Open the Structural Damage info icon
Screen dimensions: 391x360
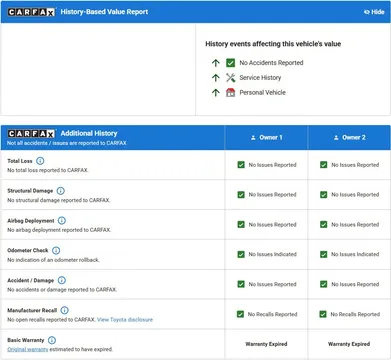[60, 191]
